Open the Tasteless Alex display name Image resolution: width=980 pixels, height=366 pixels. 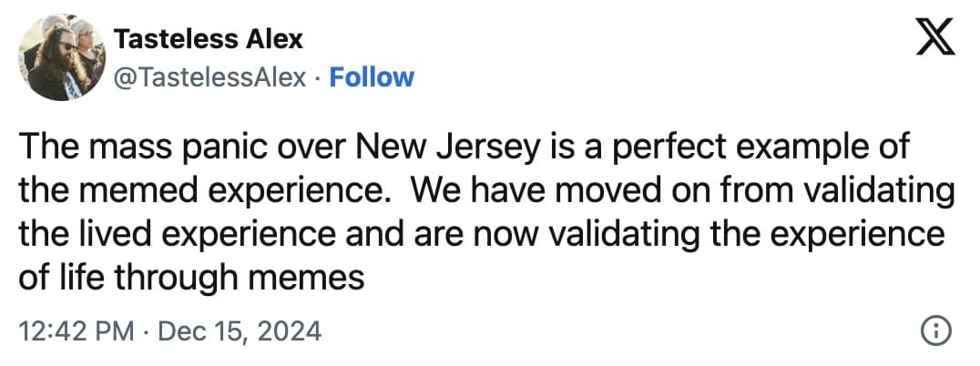coord(207,39)
